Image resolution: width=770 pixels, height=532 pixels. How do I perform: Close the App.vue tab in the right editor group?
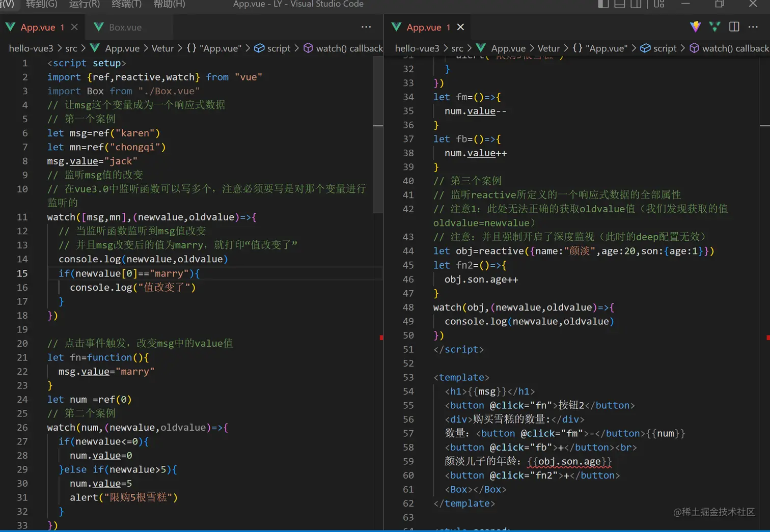click(x=460, y=27)
